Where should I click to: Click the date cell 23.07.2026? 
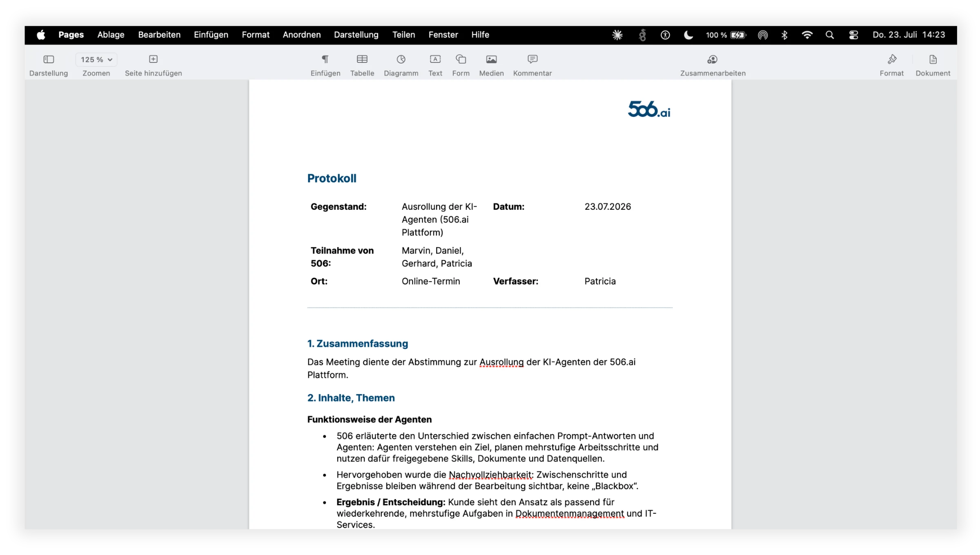[x=608, y=206]
